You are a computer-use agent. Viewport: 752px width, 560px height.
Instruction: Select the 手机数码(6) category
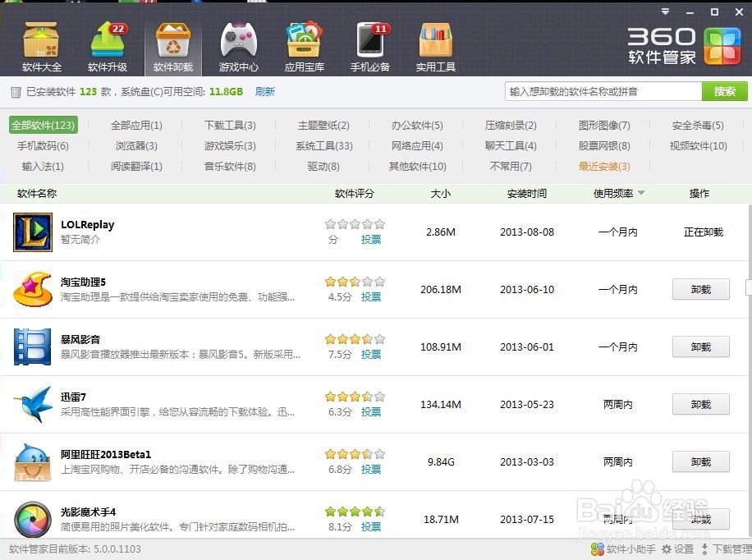click(44, 146)
